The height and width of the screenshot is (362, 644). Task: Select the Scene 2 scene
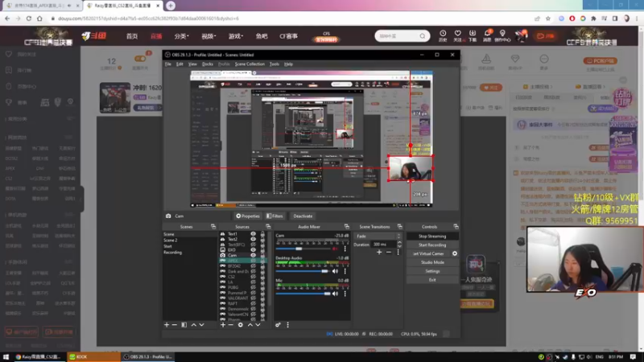[x=190, y=240]
